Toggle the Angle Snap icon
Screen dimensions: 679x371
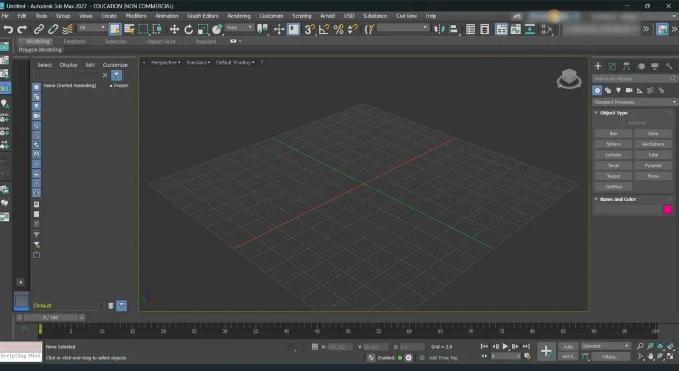coord(324,29)
